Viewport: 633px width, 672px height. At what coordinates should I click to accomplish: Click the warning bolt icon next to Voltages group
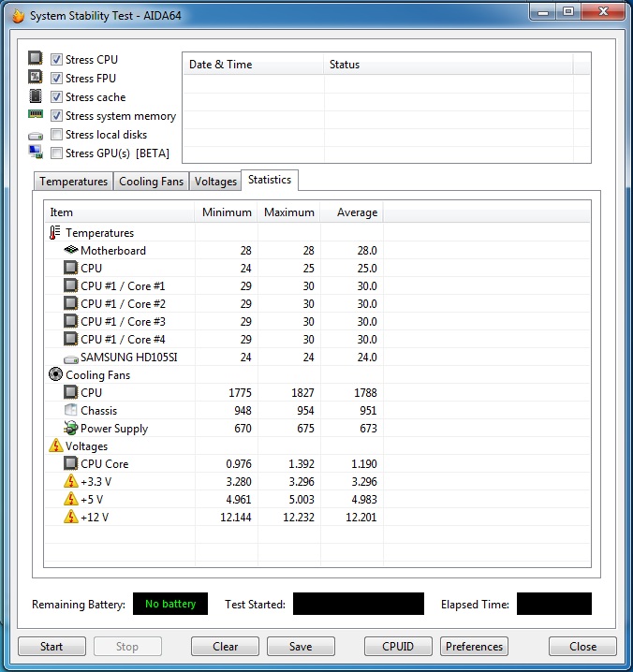click(56, 446)
